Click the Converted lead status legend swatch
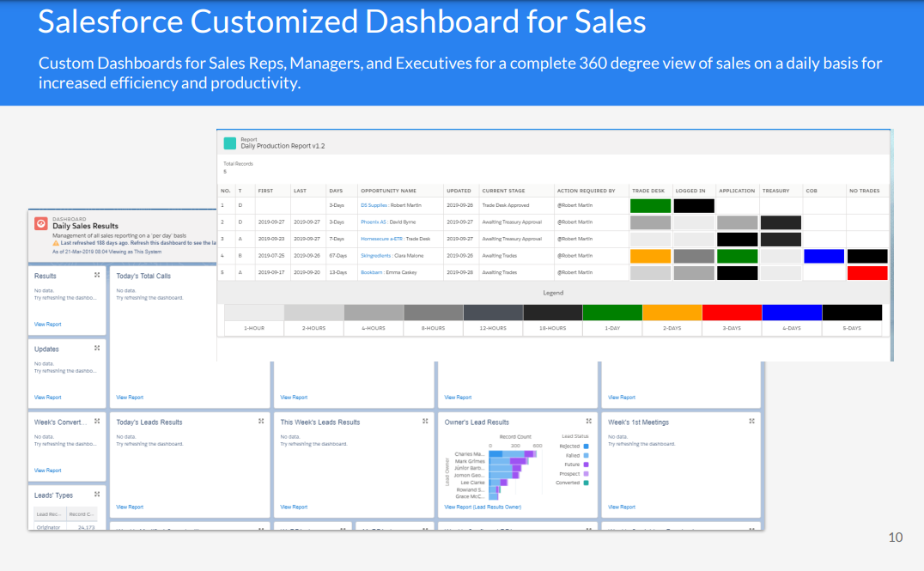The height and width of the screenshot is (571, 924). [x=586, y=483]
